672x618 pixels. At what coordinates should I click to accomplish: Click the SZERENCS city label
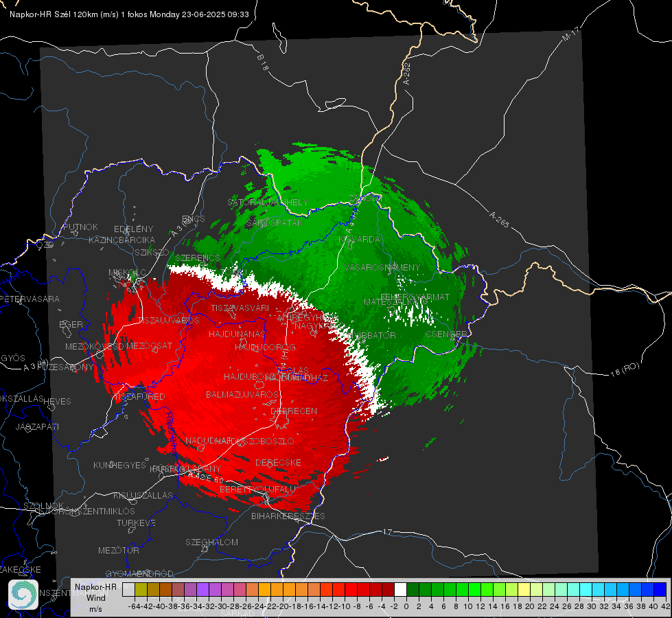[x=198, y=257]
